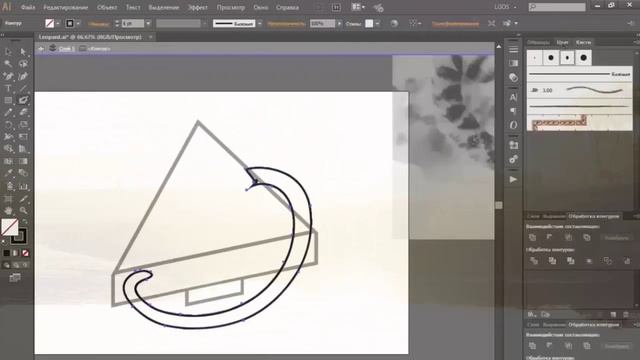The height and width of the screenshot is (360, 640).
Task: Click the Преобразование transform link
Action: (x=455, y=24)
